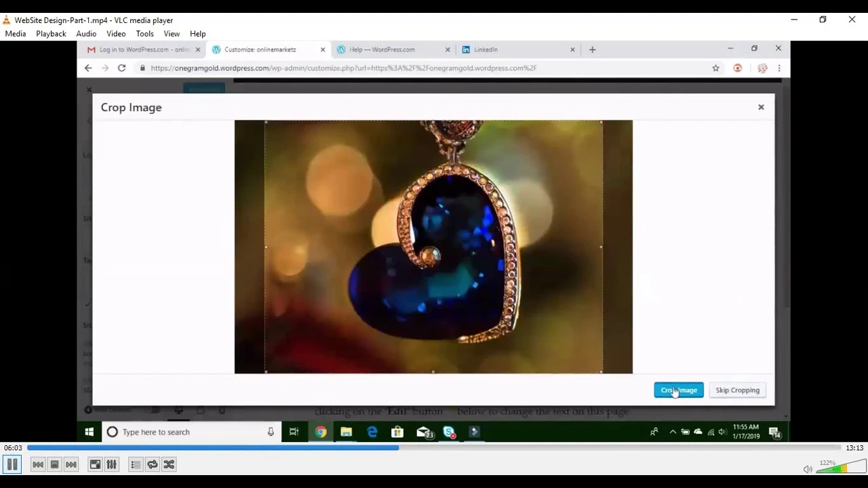Click the Skip Cropping button
This screenshot has width=868, height=488.
737,390
